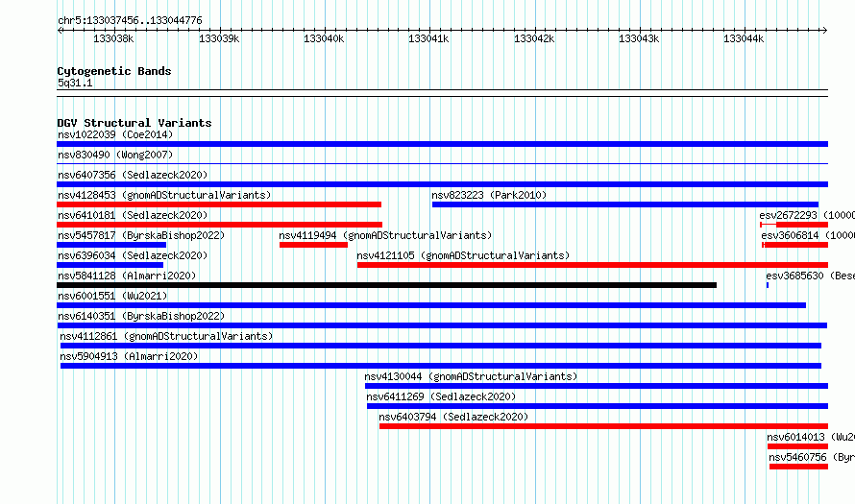Click the 133043k ruler tick label
The width and height of the screenshot is (855, 504).
(x=639, y=38)
